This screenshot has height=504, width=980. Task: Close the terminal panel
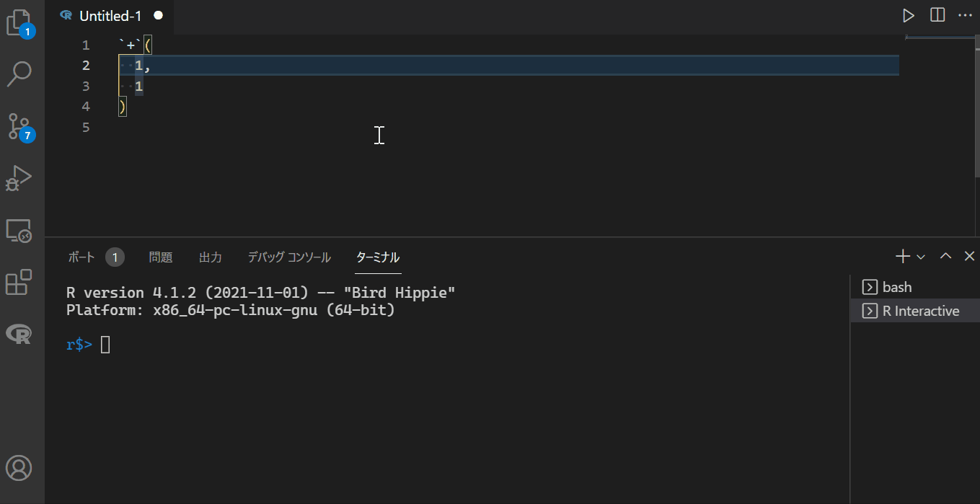click(x=969, y=256)
